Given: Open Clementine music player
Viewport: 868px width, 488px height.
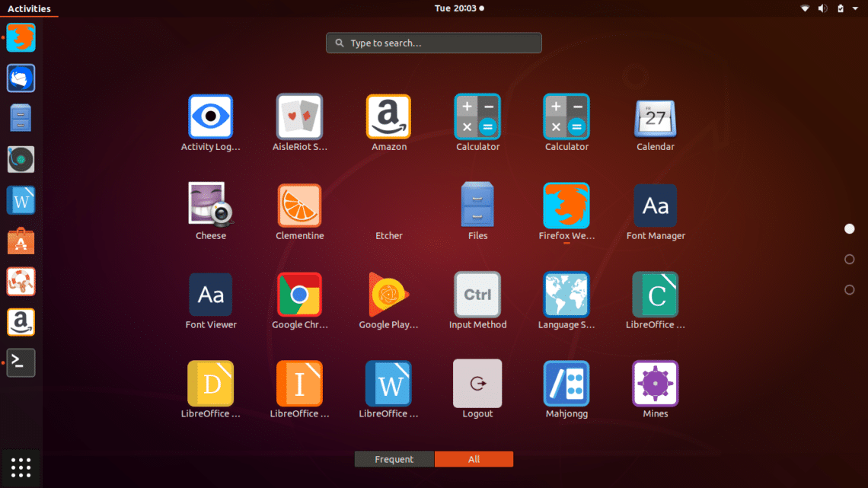Looking at the screenshot, I should click(299, 206).
